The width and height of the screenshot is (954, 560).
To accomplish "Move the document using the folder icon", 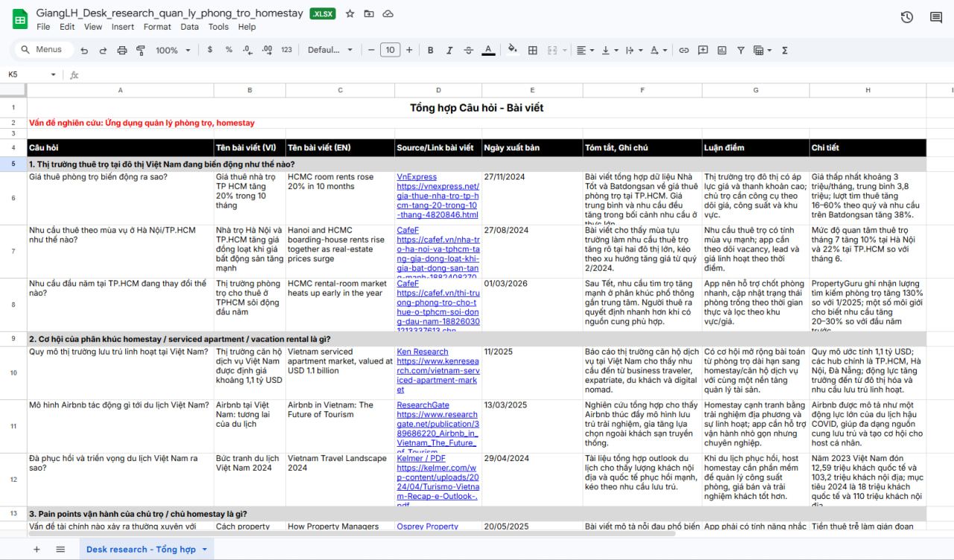I will pyautogui.click(x=370, y=14).
